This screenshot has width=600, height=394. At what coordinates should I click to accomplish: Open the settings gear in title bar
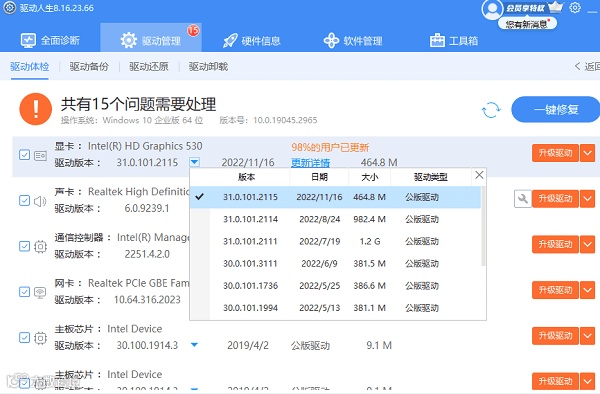pos(575,8)
